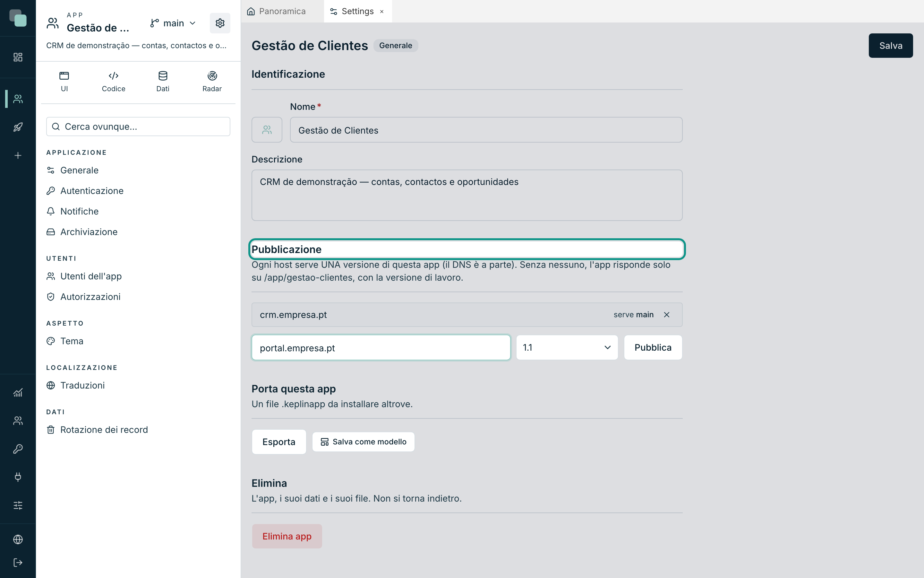Remove the crm.empresa.pt host
Viewport: 924px width, 578px height.
pos(667,315)
